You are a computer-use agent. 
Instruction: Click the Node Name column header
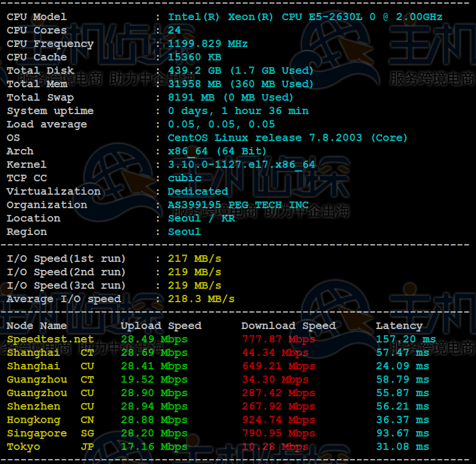click(37, 326)
